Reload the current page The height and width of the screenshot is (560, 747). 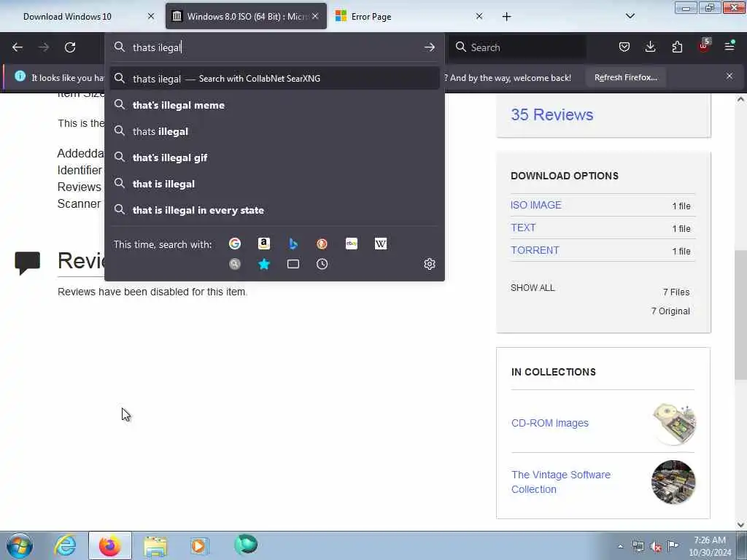tap(70, 47)
